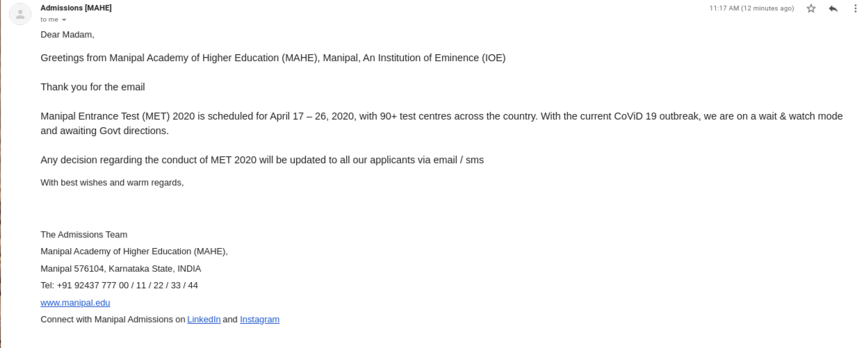Click "The Admissions Team" signature line

[x=83, y=235]
